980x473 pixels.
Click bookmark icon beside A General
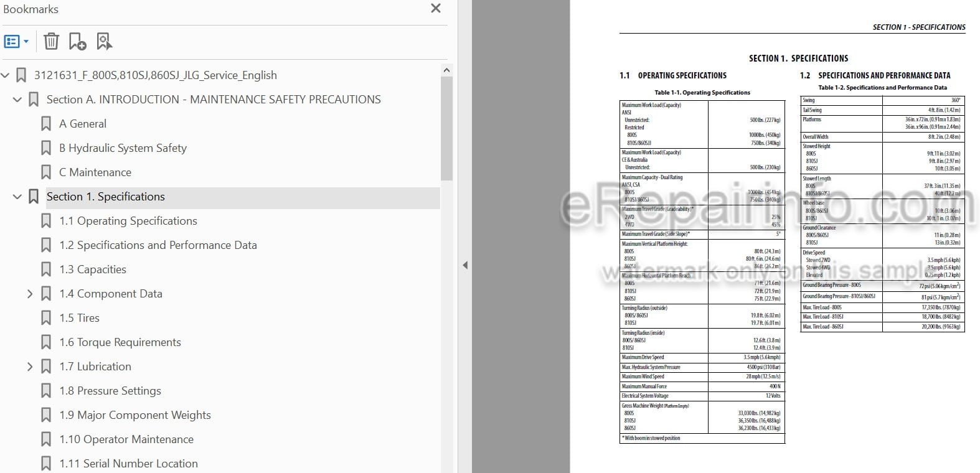coord(46,124)
